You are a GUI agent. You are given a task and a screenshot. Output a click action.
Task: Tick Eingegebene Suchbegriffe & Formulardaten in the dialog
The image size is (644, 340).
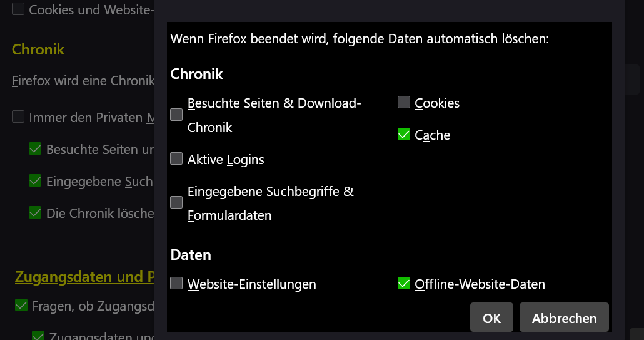(176, 202)
